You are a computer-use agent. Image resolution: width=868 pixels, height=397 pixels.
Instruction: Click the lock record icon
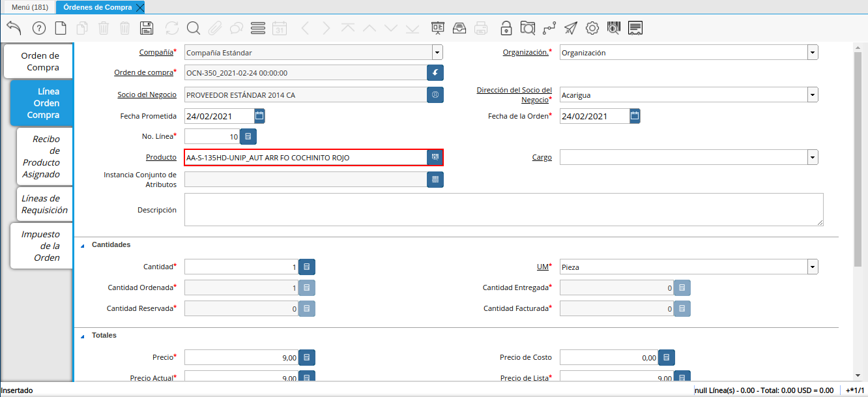[506, 28]
